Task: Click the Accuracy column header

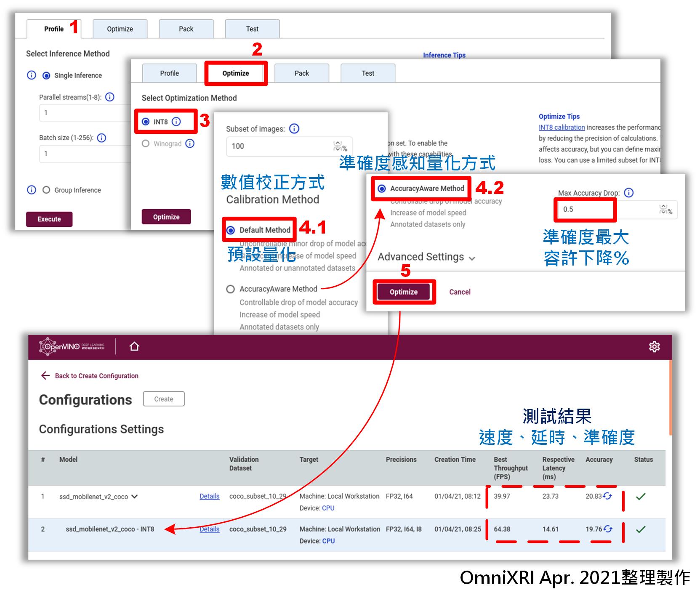Action: pos(599,460)
